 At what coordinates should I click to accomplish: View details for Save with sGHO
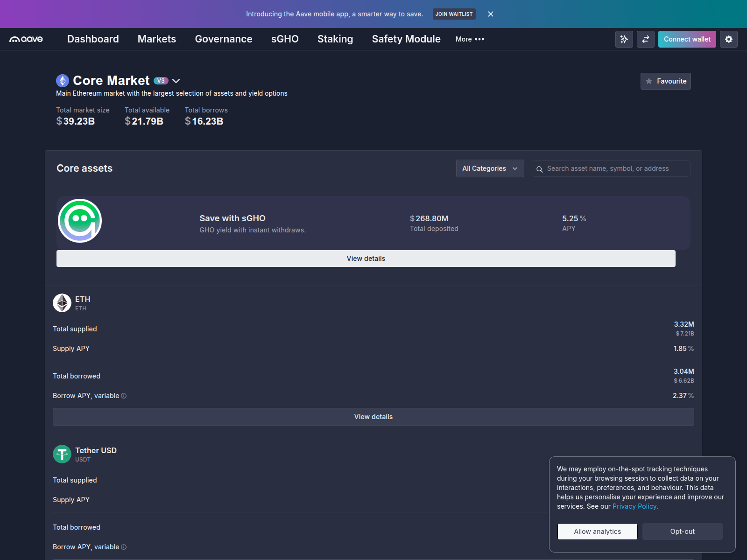coord(366,259)
